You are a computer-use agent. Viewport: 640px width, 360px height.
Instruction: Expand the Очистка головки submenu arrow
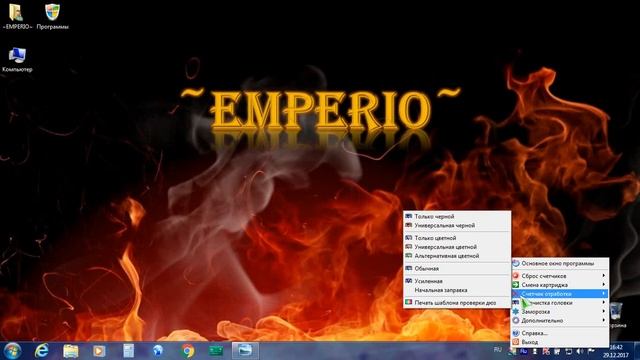[x=603, y=302]
